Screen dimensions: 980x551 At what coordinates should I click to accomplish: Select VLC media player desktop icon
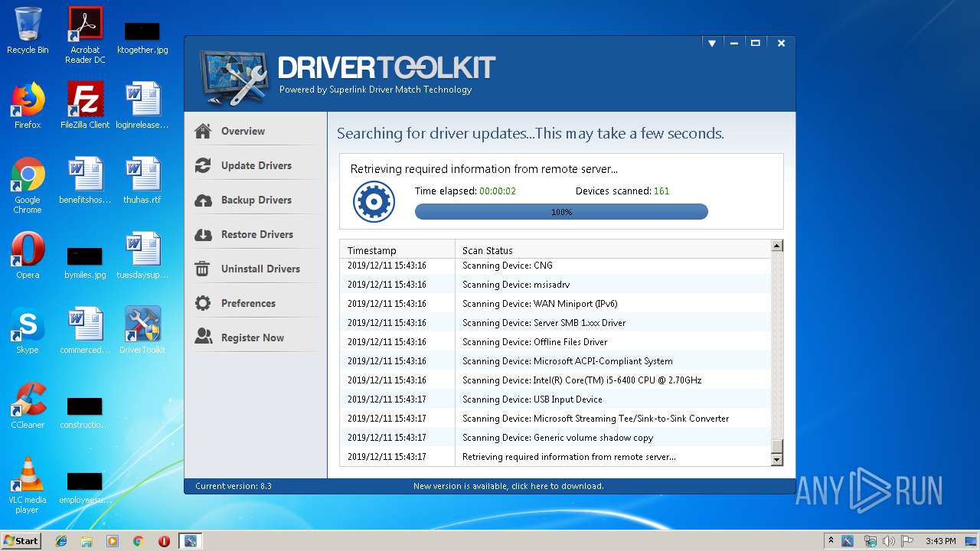28,485
